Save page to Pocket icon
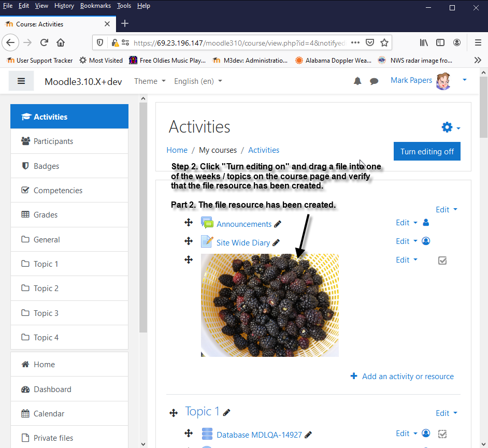Screen dimensions: 488x448 [x=370, y=42]
